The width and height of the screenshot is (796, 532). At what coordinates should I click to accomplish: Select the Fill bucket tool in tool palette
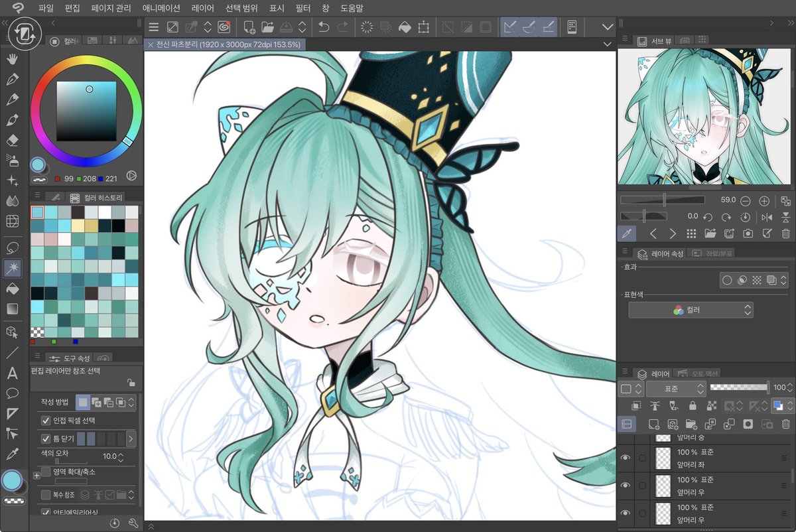click(x=12, y=289)
